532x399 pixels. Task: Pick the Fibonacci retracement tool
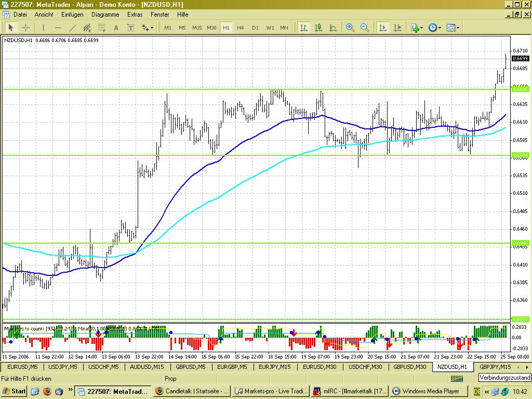pyautogui.click(x=101, y=28)
